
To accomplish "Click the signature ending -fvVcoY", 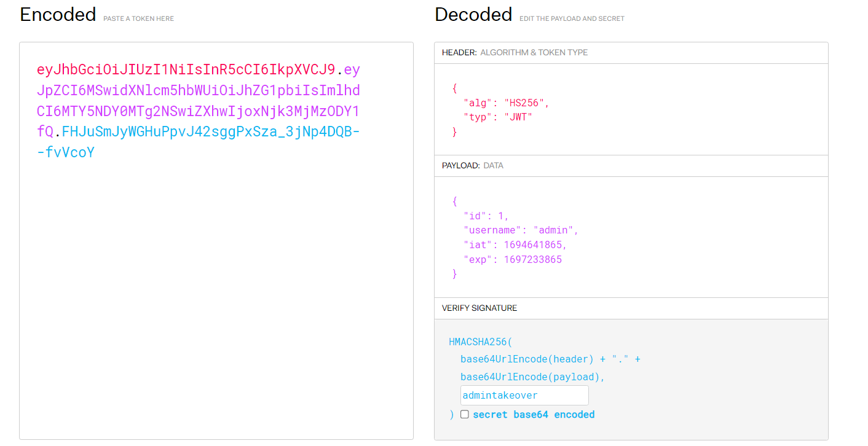I will (x=66, y=153).
